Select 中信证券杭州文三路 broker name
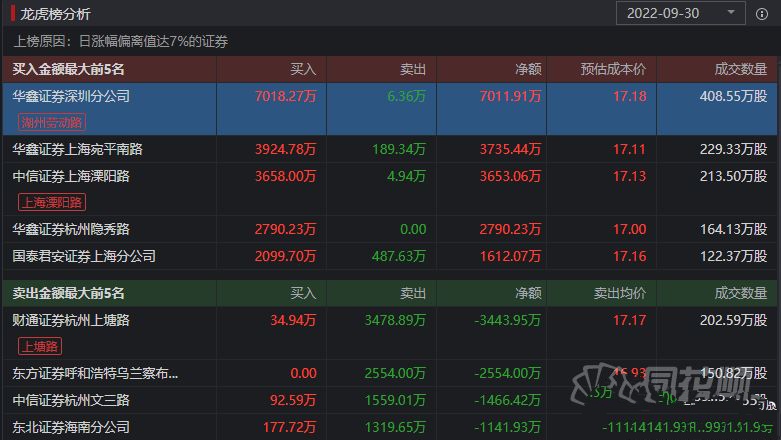This screenshot has height=440, width=781. 71,400
